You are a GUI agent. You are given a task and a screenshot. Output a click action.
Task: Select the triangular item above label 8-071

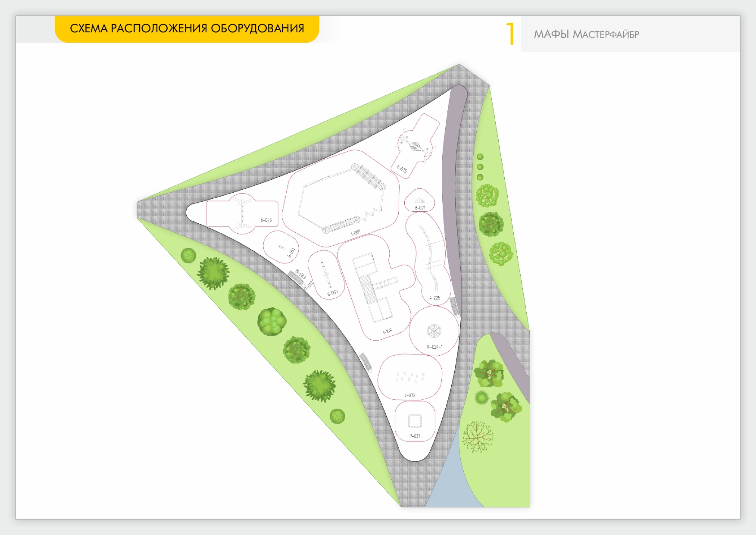click(419, 200)
